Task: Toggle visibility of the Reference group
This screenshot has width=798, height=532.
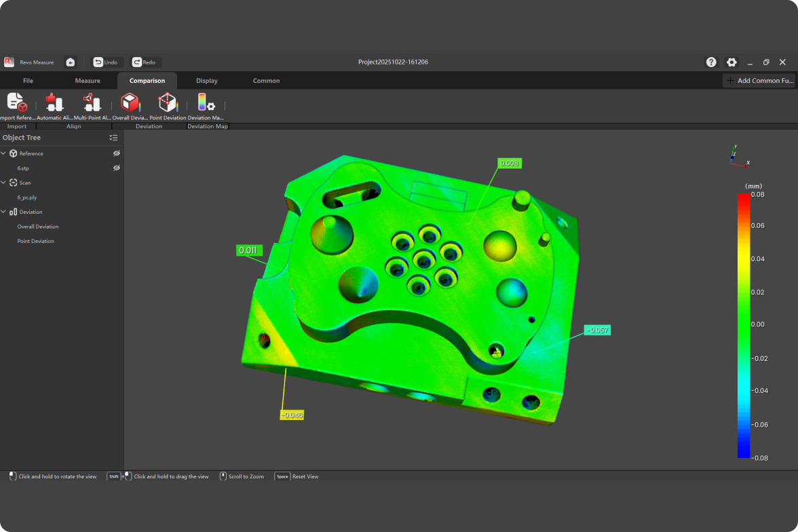Action: point(117,153)
